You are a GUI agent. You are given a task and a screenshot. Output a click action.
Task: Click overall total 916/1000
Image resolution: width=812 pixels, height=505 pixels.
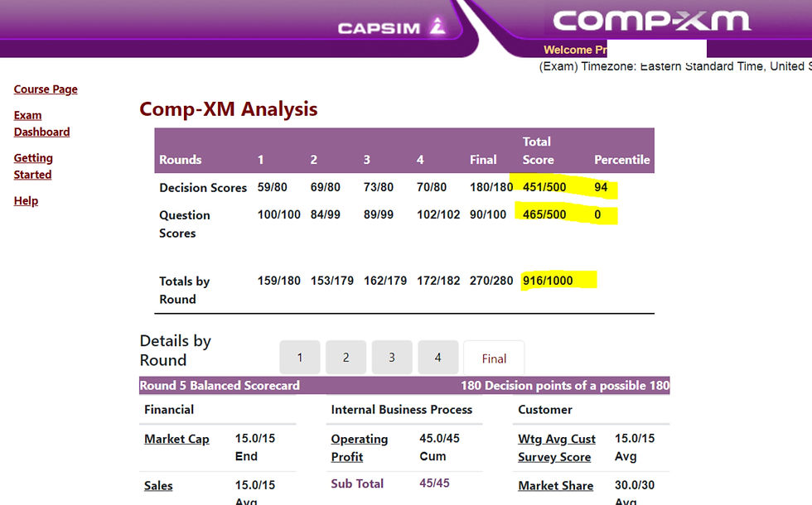tap(548, 281)
